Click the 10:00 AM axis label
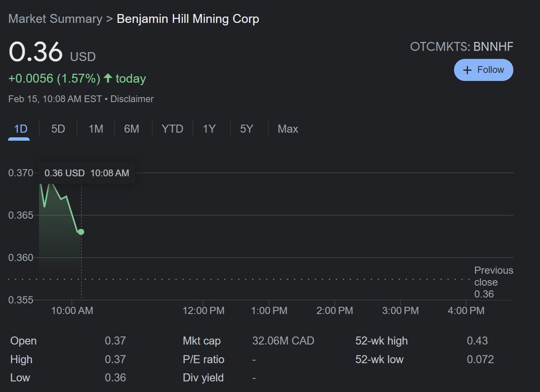The image size is (540, 392). pos(72,311)
